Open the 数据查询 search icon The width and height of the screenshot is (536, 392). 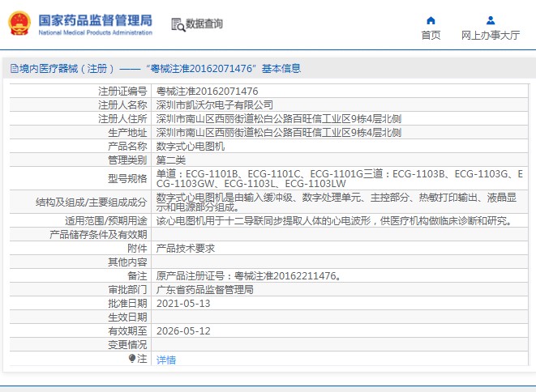coord(178,24)
